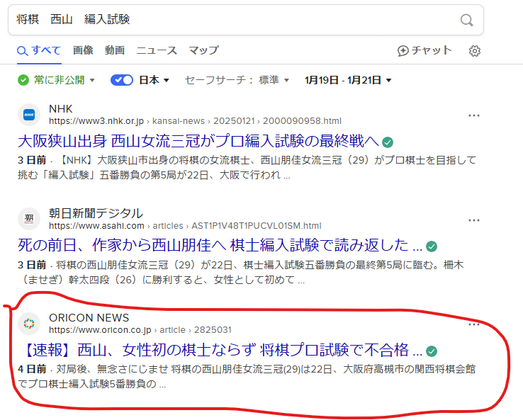Click the ORICON NEWS source name
Image resolution: width=523 pixels, height=420 pixels.
click(89, 318)
